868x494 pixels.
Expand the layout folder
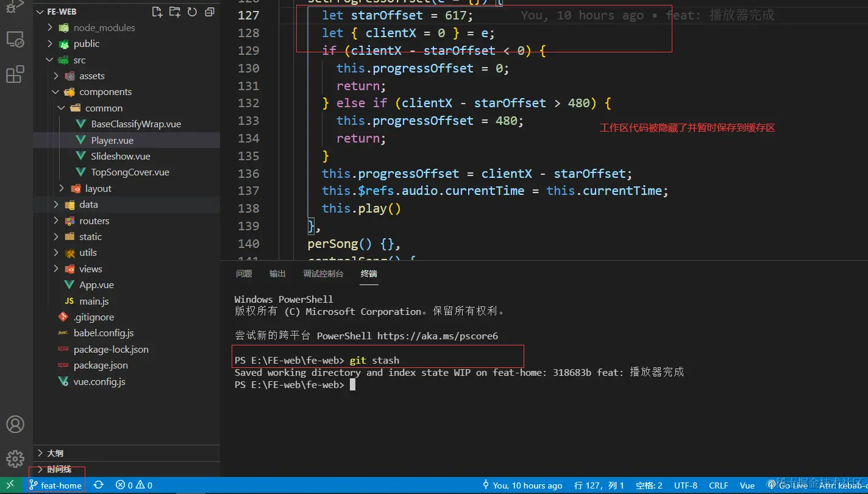point(62,189)
